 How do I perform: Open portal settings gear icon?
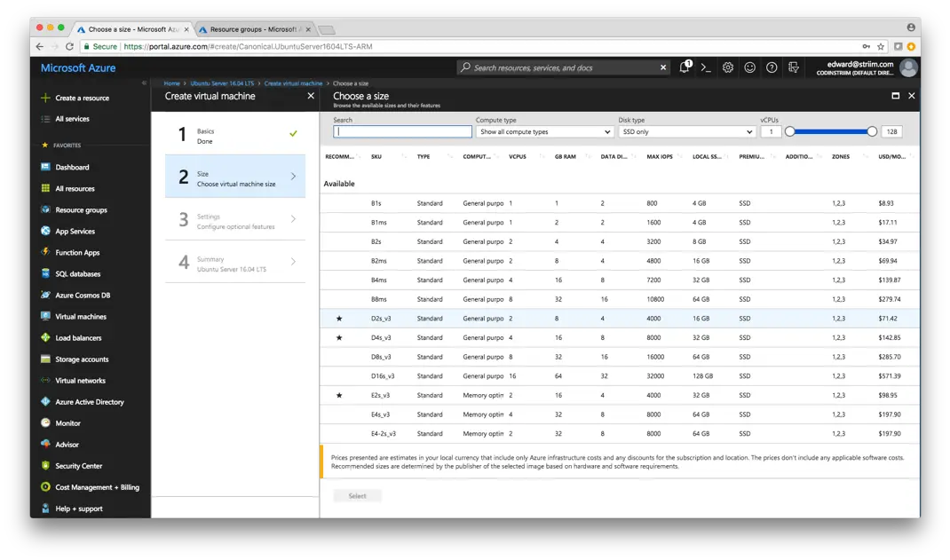tap(728, 67)
